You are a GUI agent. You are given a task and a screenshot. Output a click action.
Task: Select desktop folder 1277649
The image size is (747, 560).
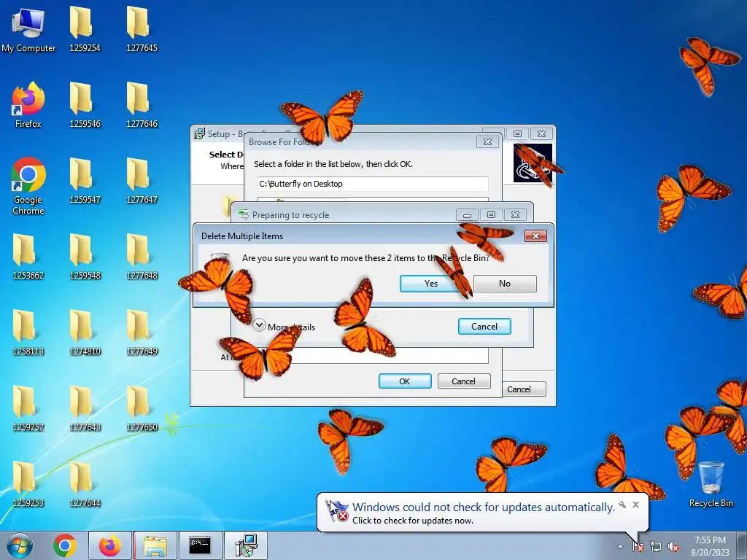tap(142, 333)
